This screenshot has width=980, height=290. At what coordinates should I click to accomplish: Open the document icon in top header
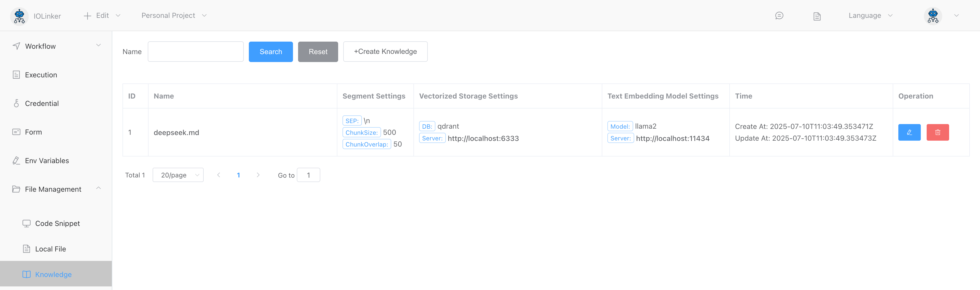[817, 16]
